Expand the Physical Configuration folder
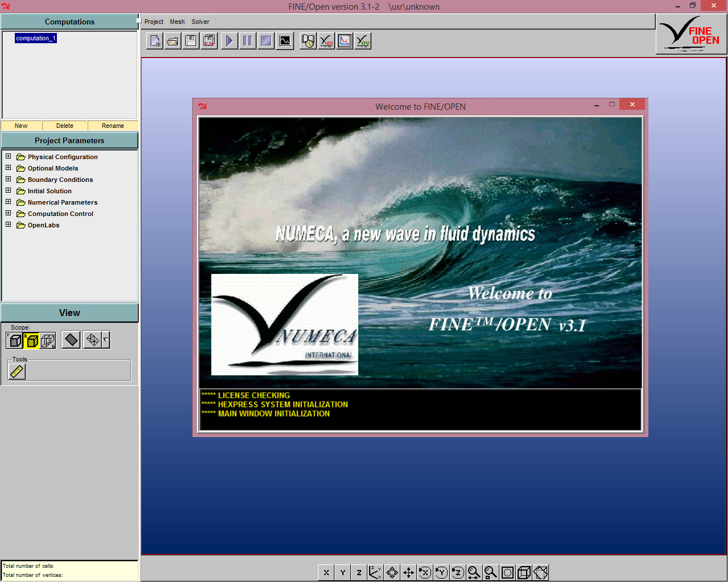This screenshot has height=582, width=728. [x=8, y=156]
